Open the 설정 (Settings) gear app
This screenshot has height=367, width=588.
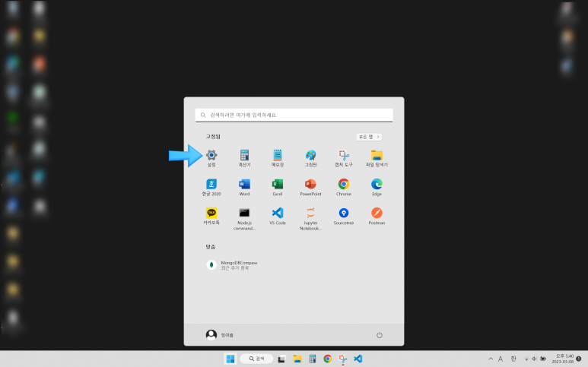click(x=211, y=158)
